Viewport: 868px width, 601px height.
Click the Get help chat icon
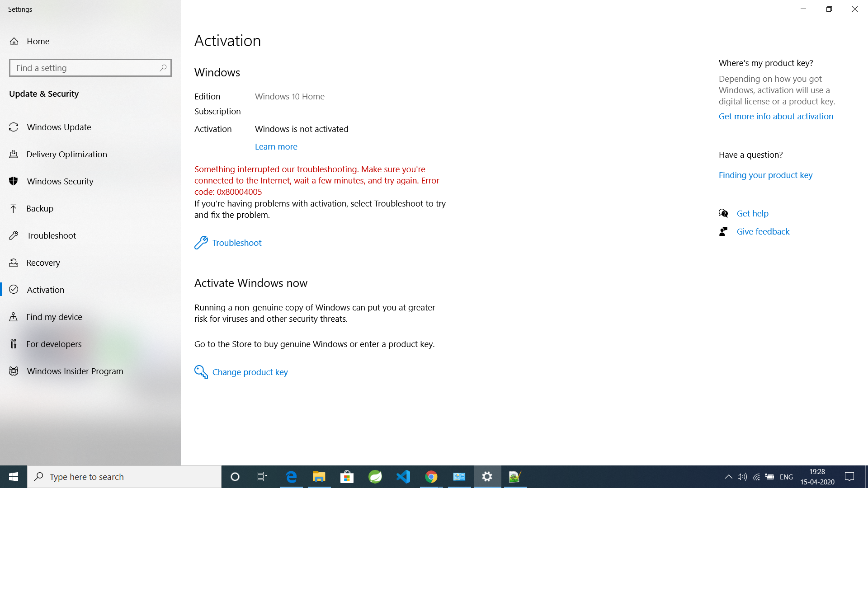(x=723, y=213)
